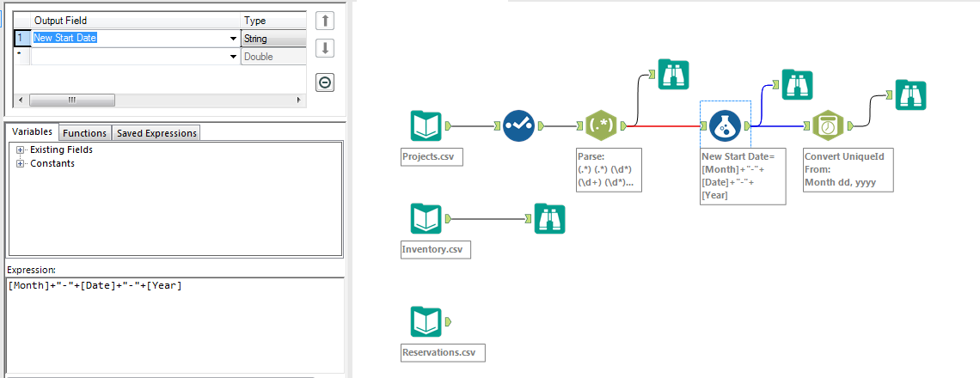Select Browse tool connected to RegEx output
The height and width of the screenshot is (378, 980).
click(673, 75)
